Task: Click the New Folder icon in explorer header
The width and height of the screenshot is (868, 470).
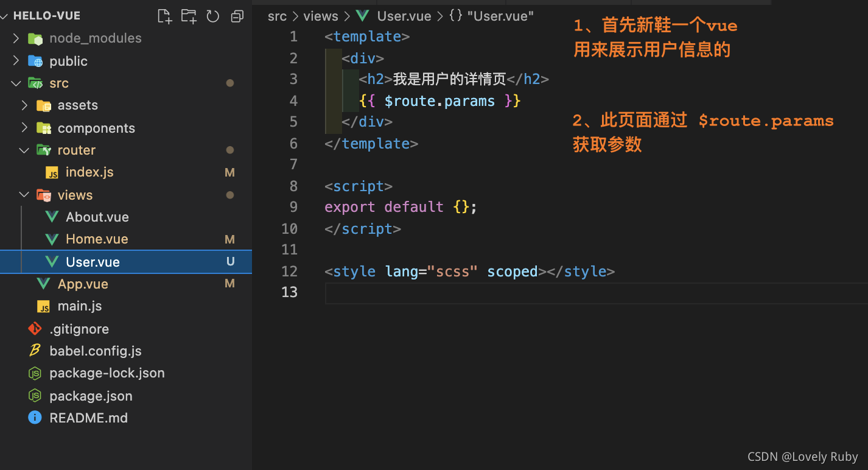Action: pos(189,16)
